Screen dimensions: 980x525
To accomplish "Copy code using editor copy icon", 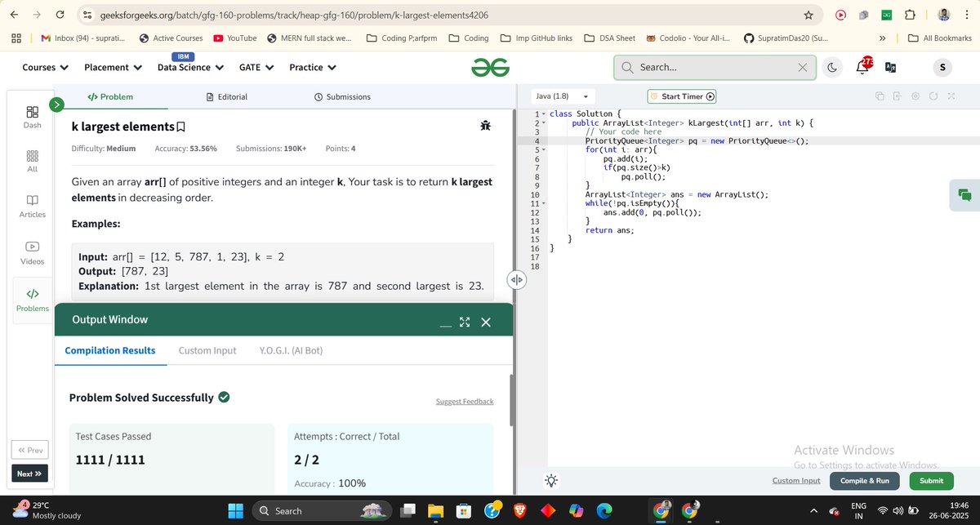I will click(880, 96).
